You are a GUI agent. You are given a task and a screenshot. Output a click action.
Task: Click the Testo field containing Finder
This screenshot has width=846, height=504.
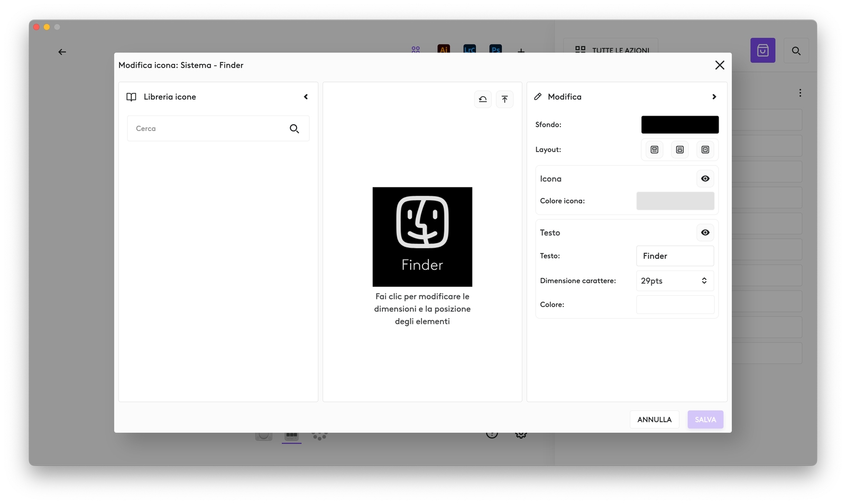coord(675,256)
